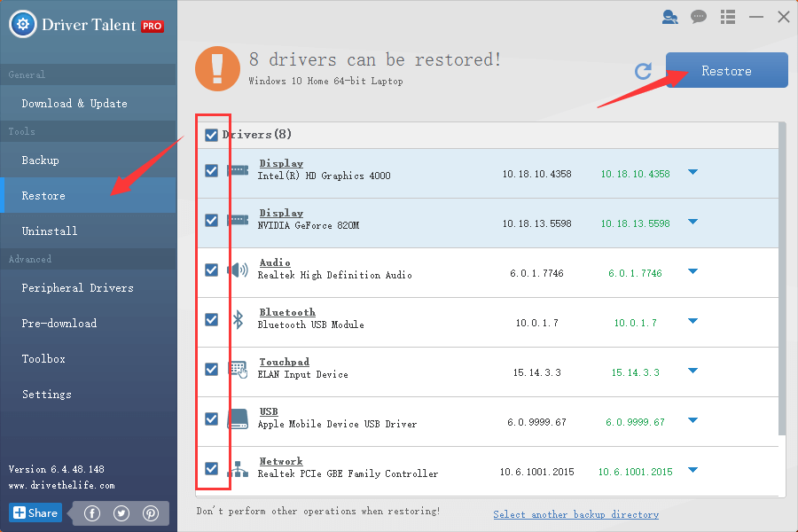
Task: Open the main menu list icon
Action: click(728, 17)
